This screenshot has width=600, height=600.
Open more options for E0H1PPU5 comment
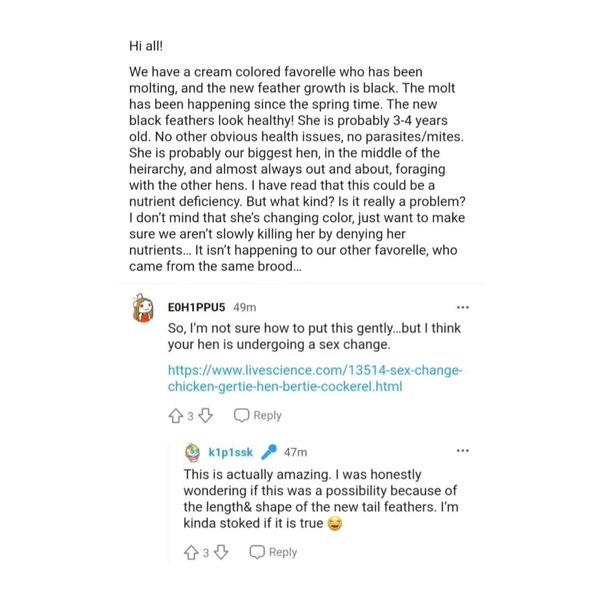pos(463,307)
